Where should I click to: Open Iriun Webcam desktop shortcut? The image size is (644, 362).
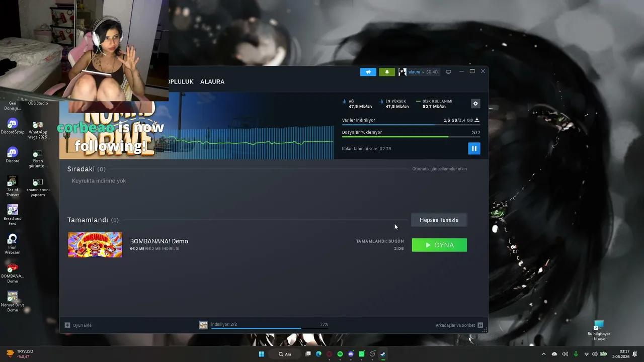(x=13, y=244)
